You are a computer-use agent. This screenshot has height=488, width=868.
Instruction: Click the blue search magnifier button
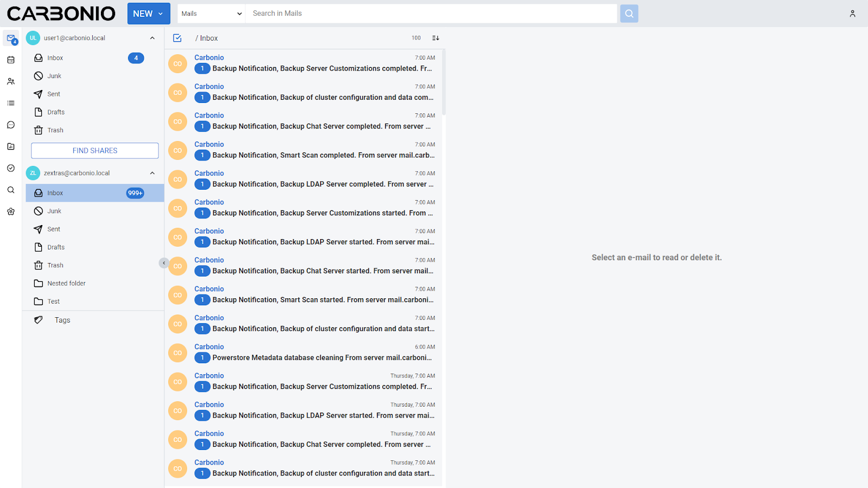click(629, 14)
